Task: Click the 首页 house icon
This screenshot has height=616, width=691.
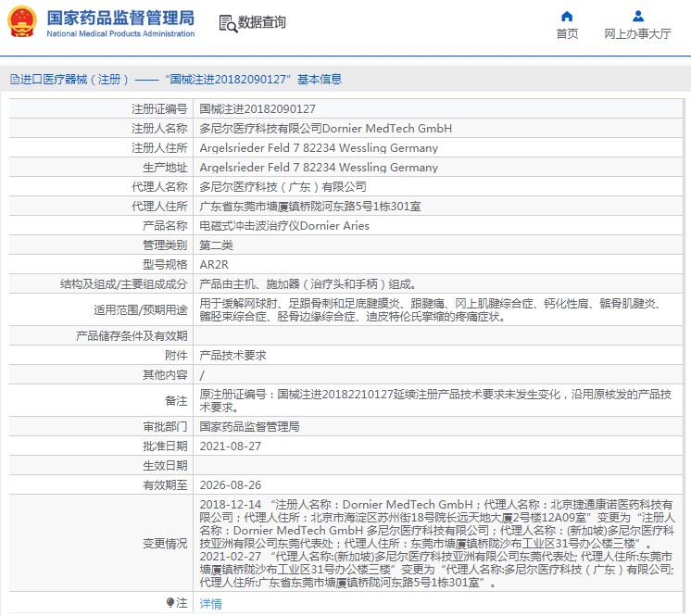Action: pyautogui.click(x=567, y=16)
